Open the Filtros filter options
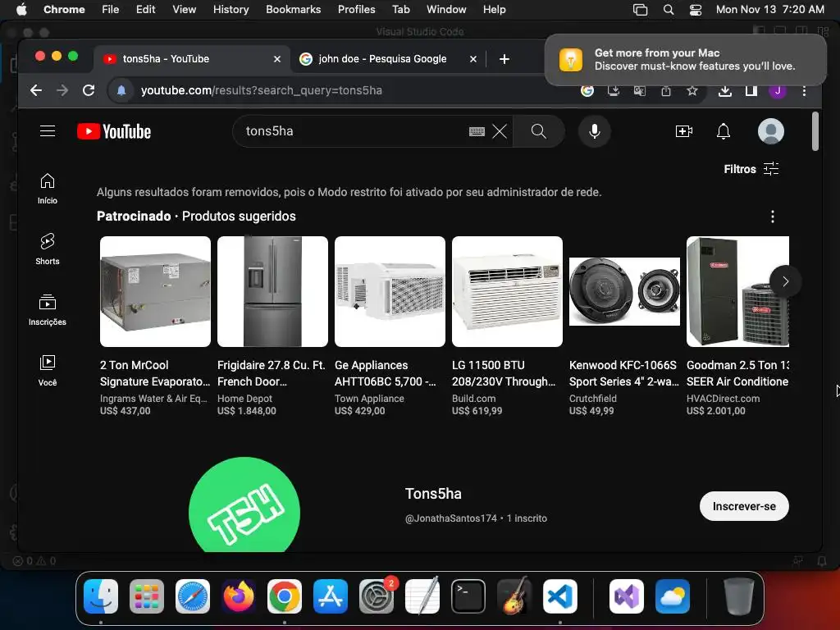 click(x=751, y=169)
